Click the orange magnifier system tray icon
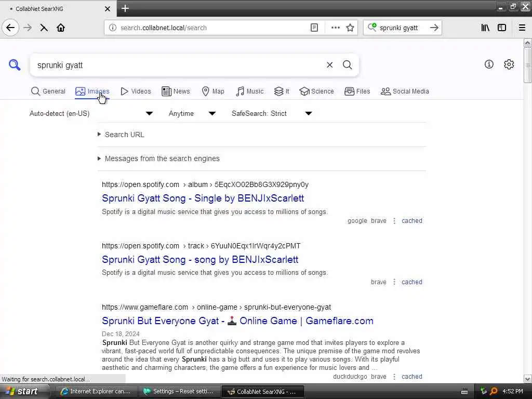 (x=494, y=392)
